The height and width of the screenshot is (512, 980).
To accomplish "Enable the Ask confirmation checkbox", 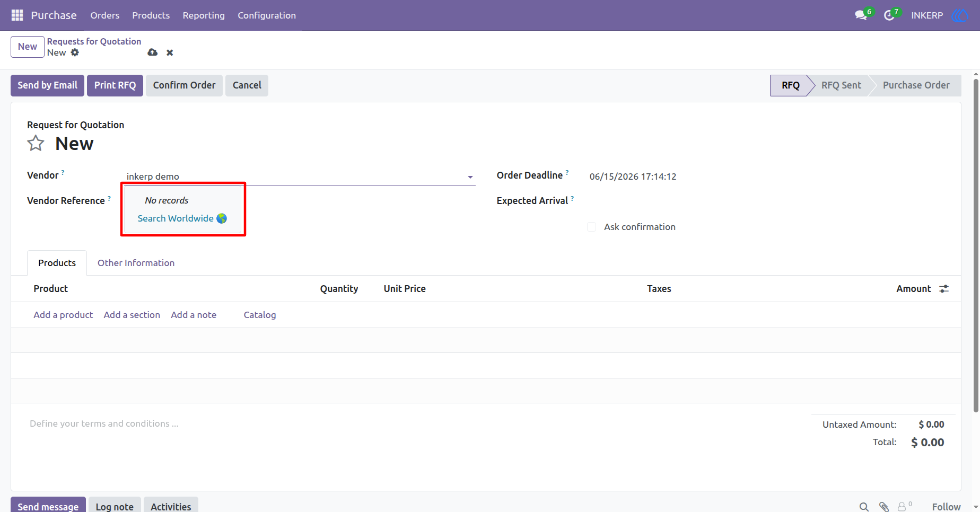I will [x=592, y=227].
